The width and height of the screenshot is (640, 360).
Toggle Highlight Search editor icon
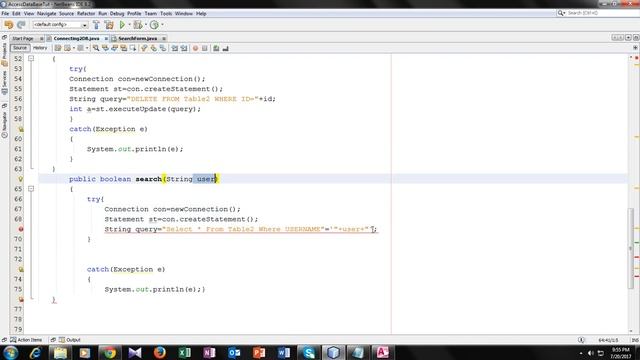[x=124, y=48]
